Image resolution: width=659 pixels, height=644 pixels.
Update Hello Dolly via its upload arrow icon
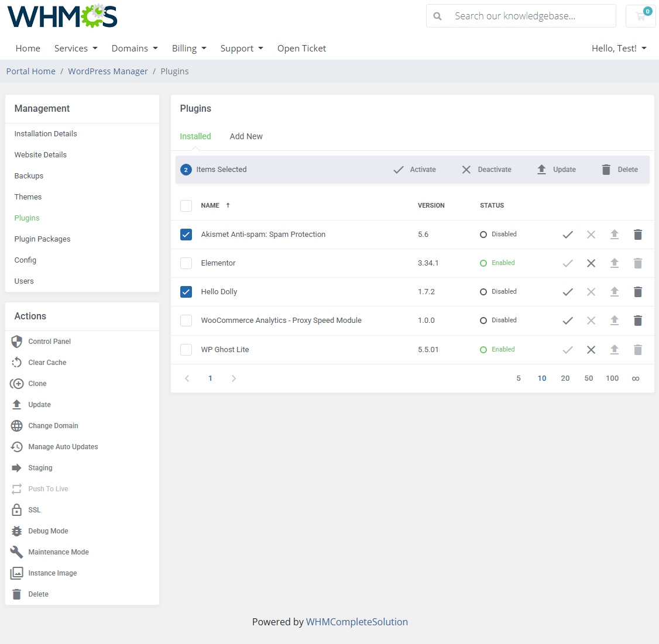point(614,291)
